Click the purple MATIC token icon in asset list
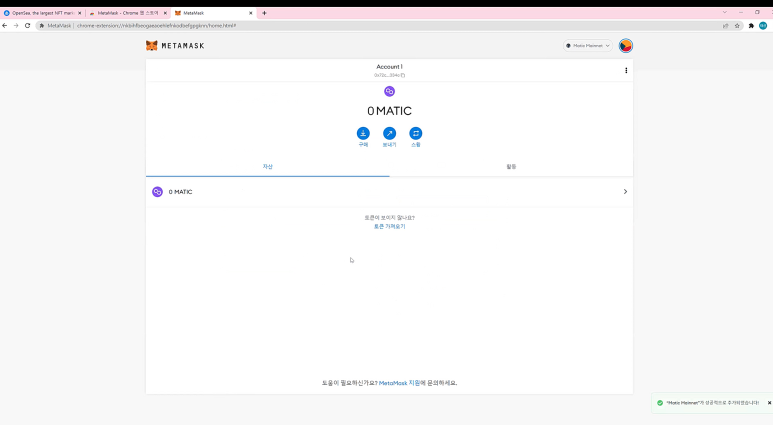Image resolution: width=773 pixels, height=425 pixels. (157, 192)
